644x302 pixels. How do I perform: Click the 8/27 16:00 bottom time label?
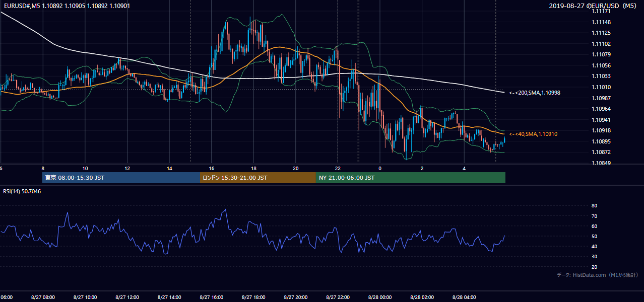(212, 297)
